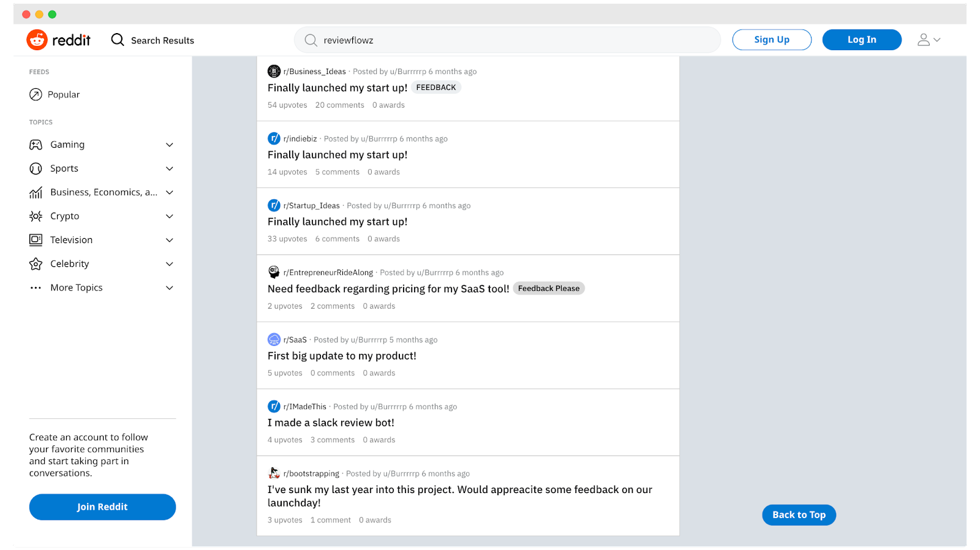
Task: Select Popular in the feeds menu
Action: coord(64,94)
